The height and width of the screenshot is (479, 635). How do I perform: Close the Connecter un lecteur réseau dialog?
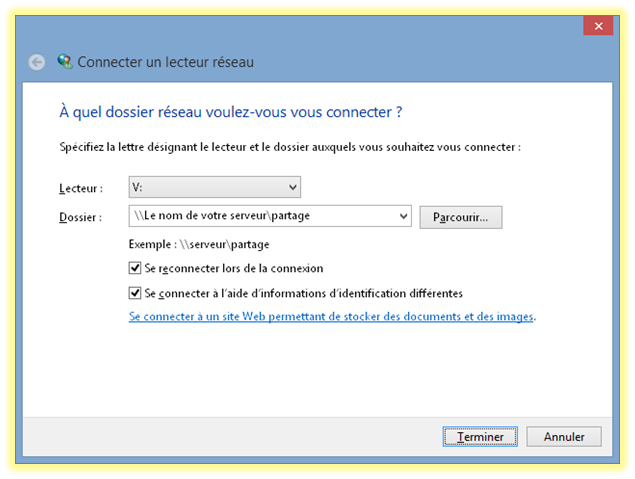598,26
